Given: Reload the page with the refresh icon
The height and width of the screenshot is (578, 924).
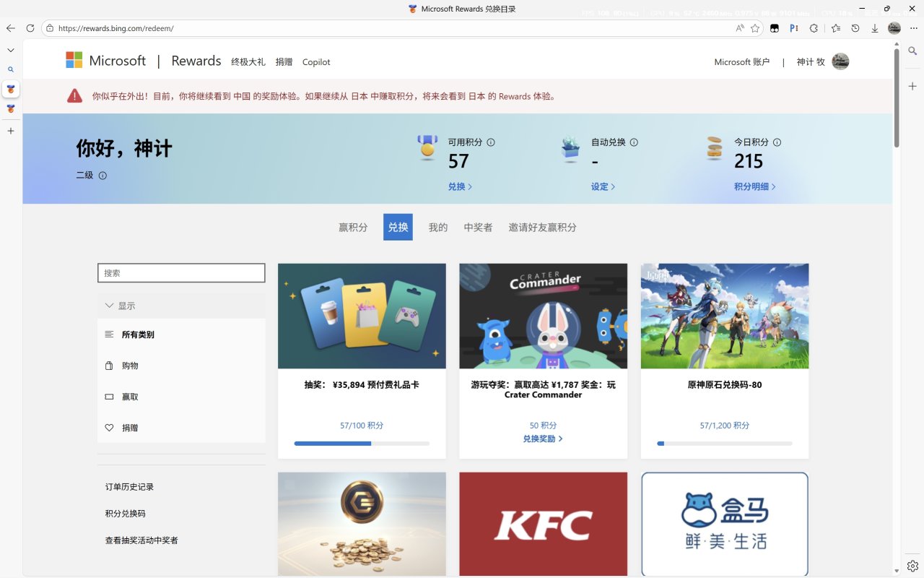Looking at the screenshot, I should click(x=30, y=28).
